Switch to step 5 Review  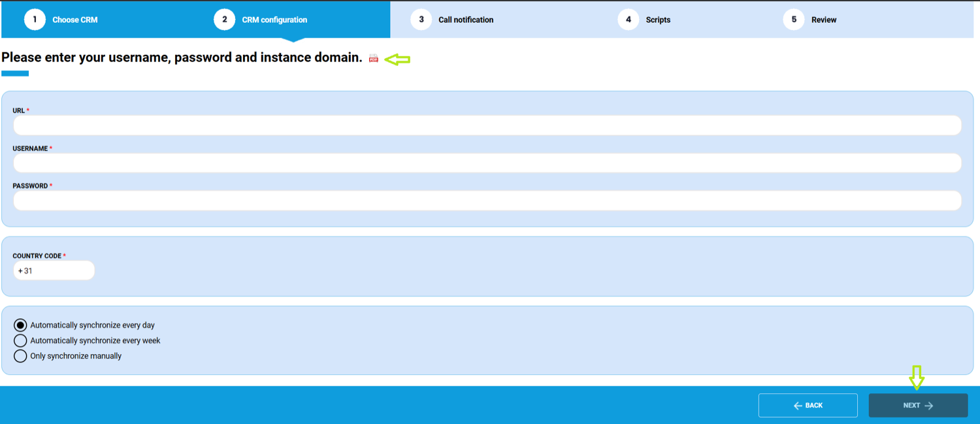click(810, 20)
